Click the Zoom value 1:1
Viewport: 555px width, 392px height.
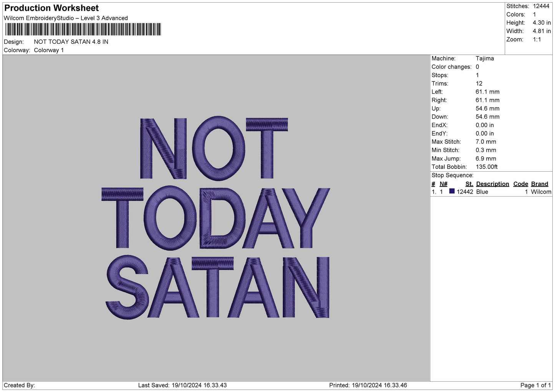[537, 40]
